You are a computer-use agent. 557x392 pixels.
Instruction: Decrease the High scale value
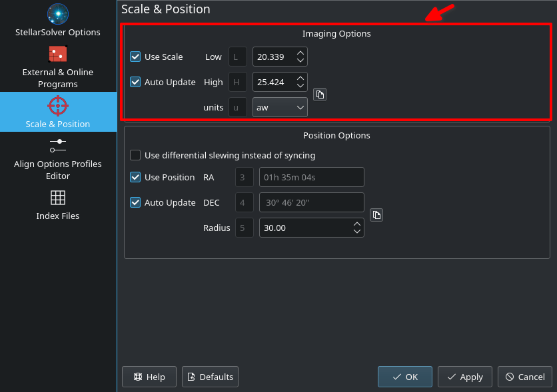pyautogui.click(x=300, y=86)
